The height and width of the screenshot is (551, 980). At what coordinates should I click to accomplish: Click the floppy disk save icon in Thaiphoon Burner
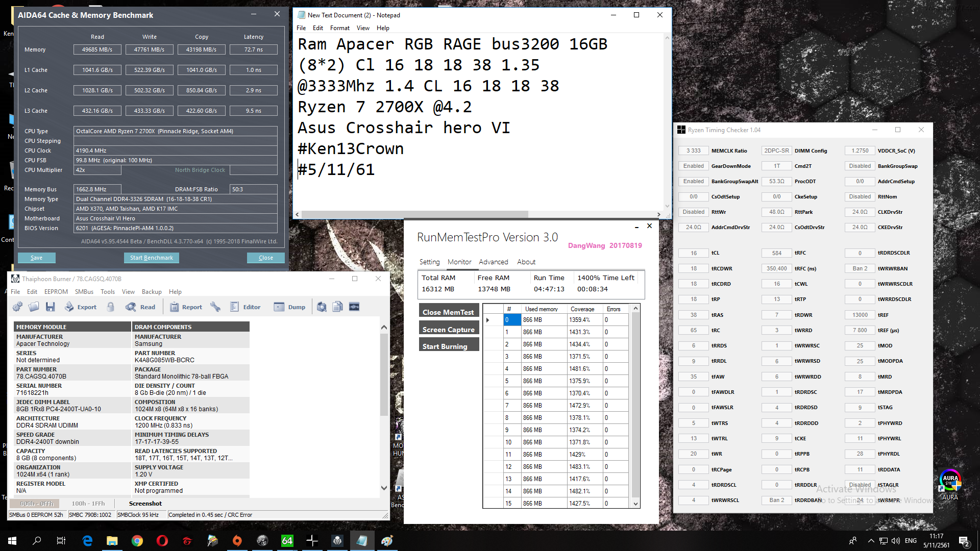(x=50, y=307)
